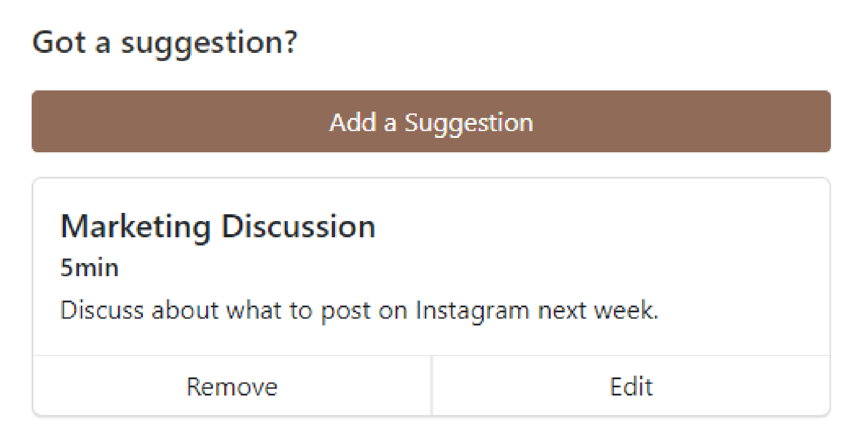
Task: Select the word 'Instagram' in the description
Action: point(472,311)
